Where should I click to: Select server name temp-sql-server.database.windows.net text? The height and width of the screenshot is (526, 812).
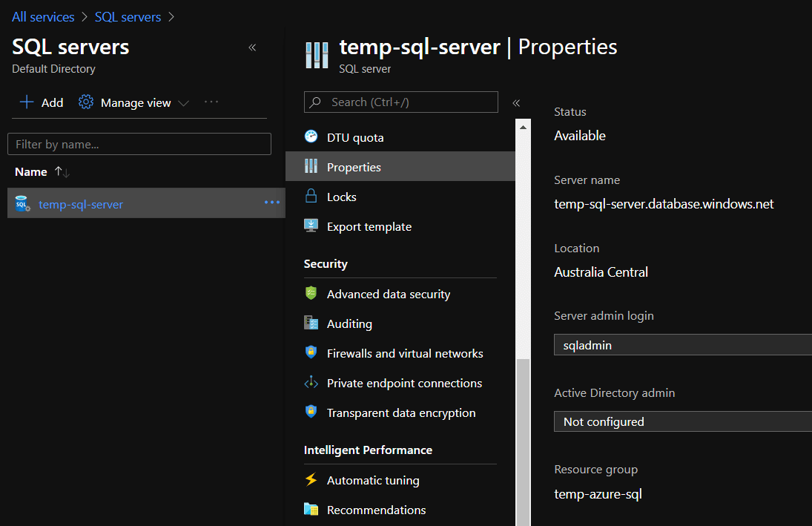click(x=664, y=204)
